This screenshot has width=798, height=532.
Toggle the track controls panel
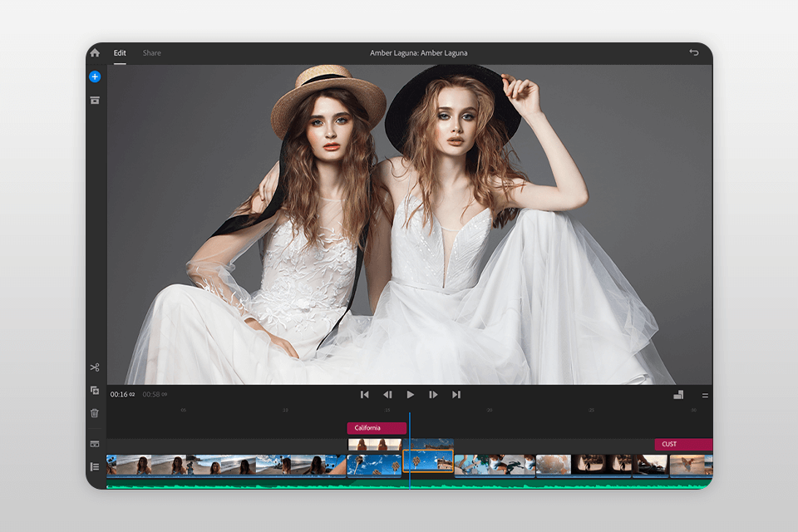[x=95, y=445]
